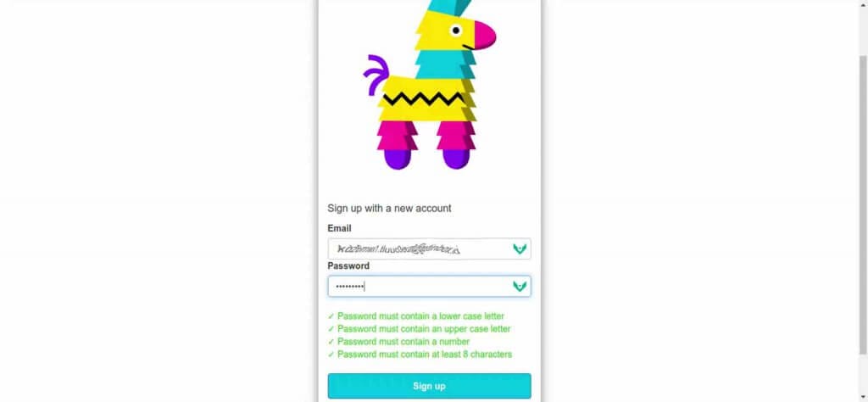
Task: Click the 'Sign up with a new account' heading
Action: click(389, 208)
